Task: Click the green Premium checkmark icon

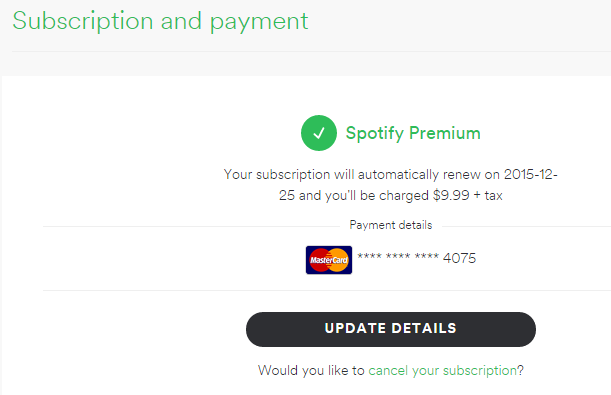Action: 319,133
